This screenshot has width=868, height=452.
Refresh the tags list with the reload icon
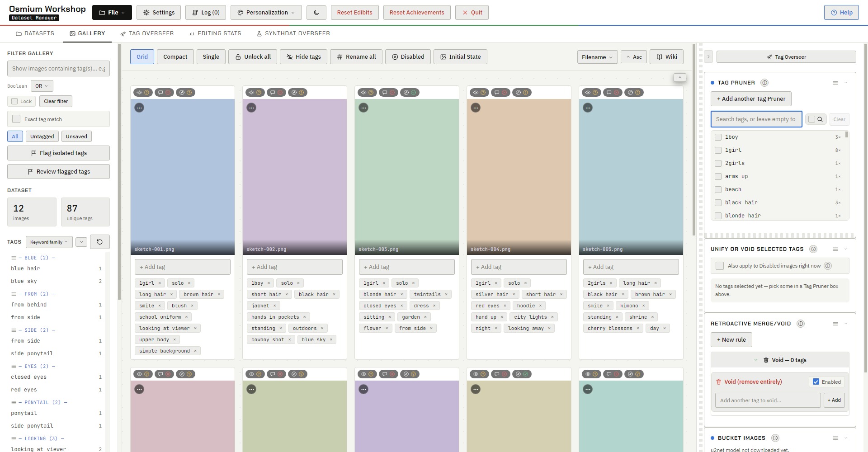(100, 242)
